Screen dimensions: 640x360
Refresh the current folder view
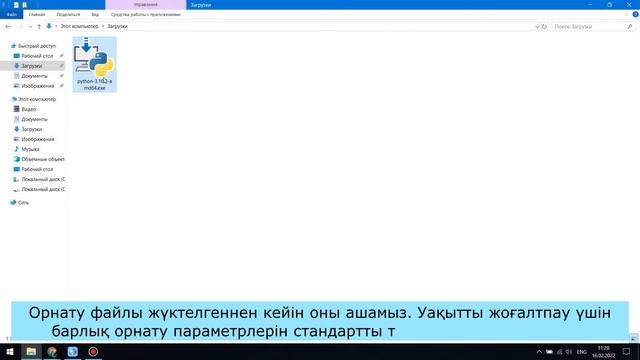click(x=544, y=27)
